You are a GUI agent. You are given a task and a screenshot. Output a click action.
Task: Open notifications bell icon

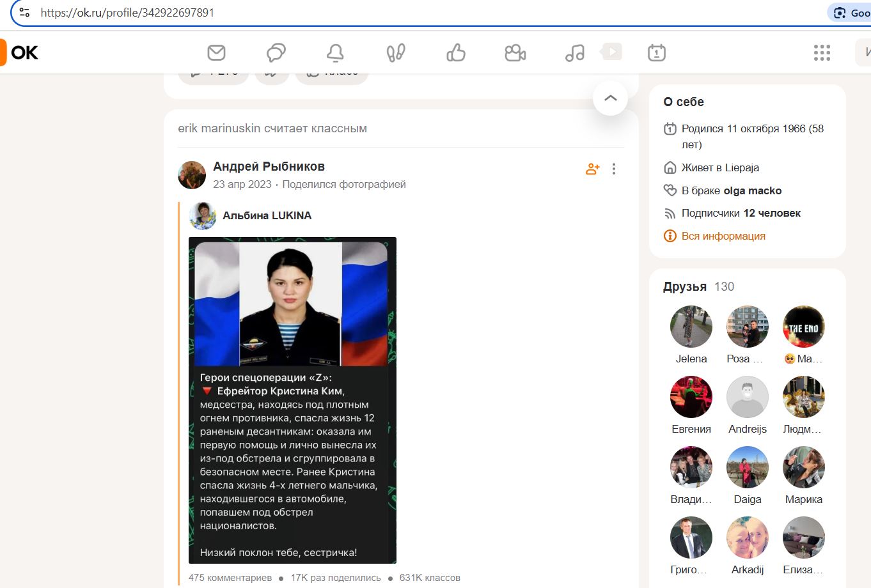click(x=335, y=52)
